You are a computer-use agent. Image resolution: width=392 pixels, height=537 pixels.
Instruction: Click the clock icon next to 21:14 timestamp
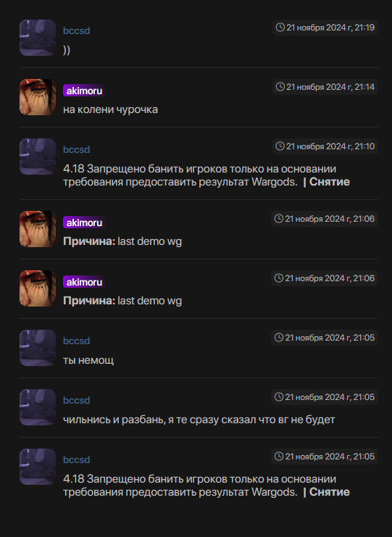point(280,87)
